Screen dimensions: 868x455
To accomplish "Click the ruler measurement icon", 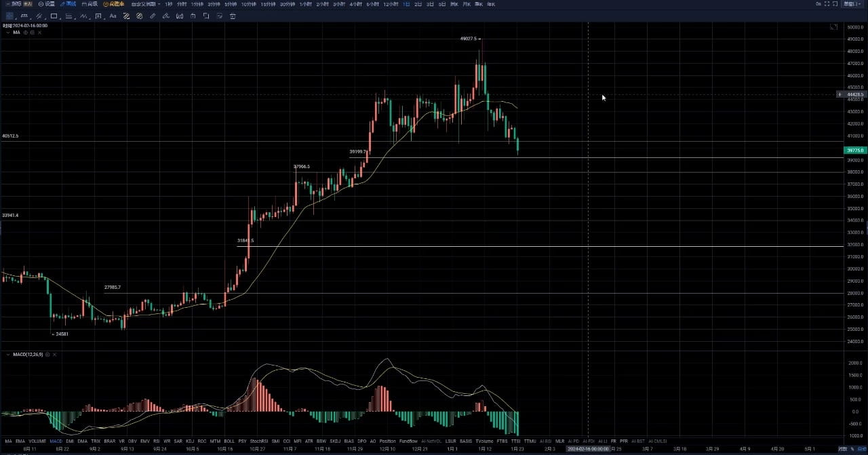I will [x=153, y=16].
